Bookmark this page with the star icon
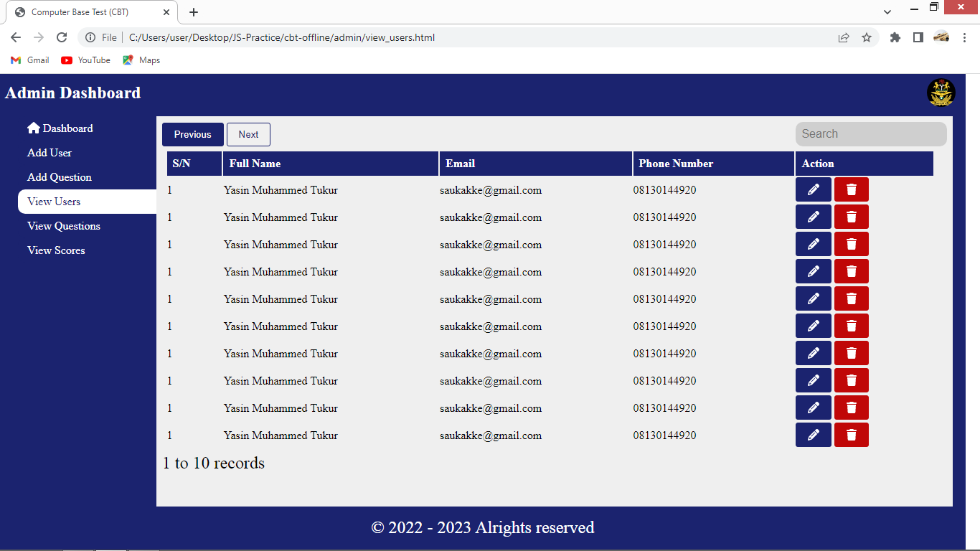 [867, 37]
